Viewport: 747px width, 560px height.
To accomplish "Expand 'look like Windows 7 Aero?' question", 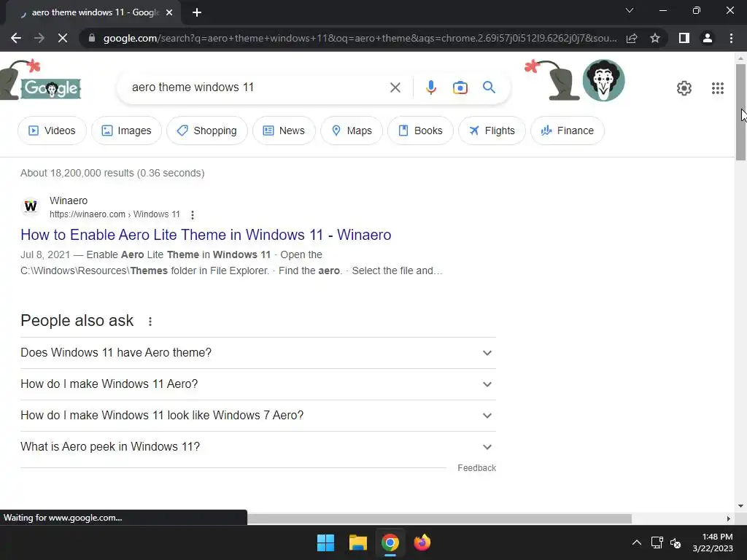I will click(x=258, y=416).
